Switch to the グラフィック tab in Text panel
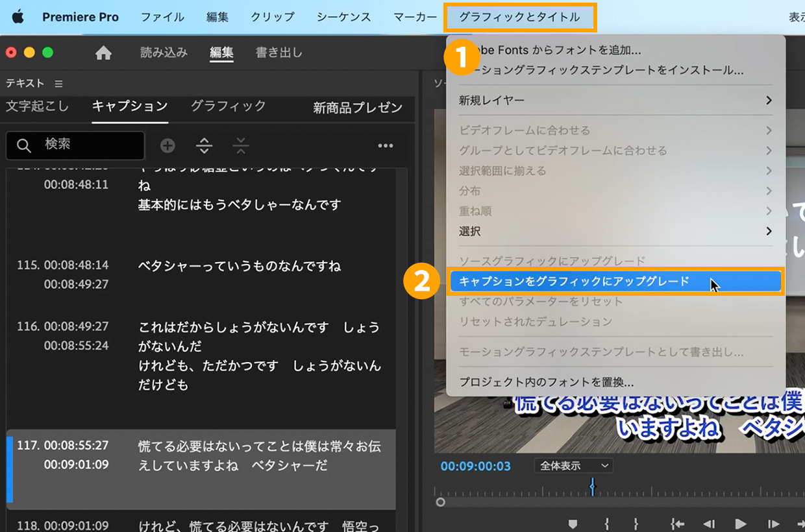This screenshot has width=805, height=532. pos(229,106)
